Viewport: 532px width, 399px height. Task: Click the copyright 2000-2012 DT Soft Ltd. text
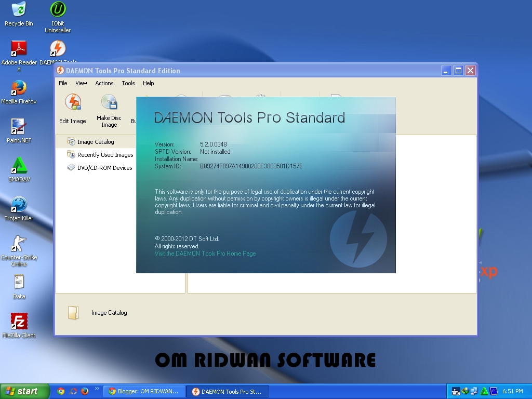point(187,239)
